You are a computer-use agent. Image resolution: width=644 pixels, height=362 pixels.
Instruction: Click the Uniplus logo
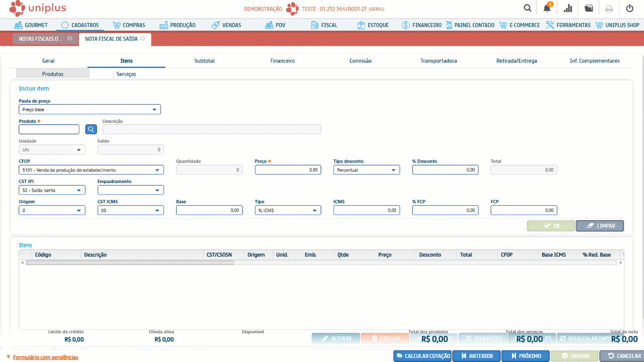(x=38, y=8)
